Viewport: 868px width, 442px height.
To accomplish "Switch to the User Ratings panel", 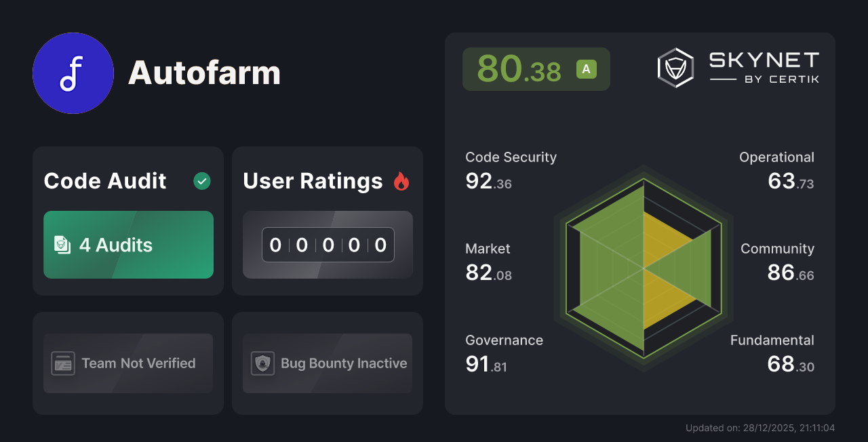I will click(x=327, y=220).
